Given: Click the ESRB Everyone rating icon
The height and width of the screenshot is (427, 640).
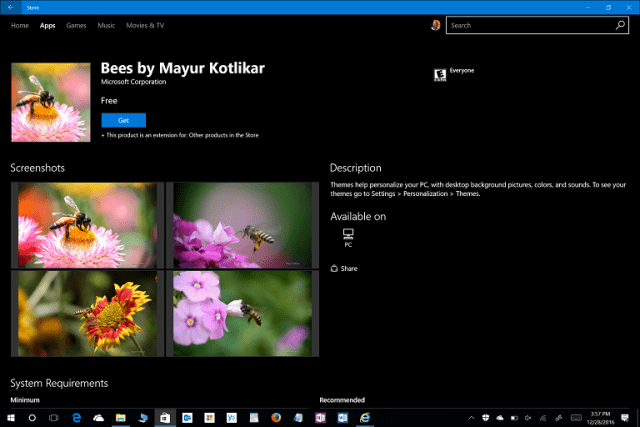Looking at the screenshot, I should tap(440, 75).
